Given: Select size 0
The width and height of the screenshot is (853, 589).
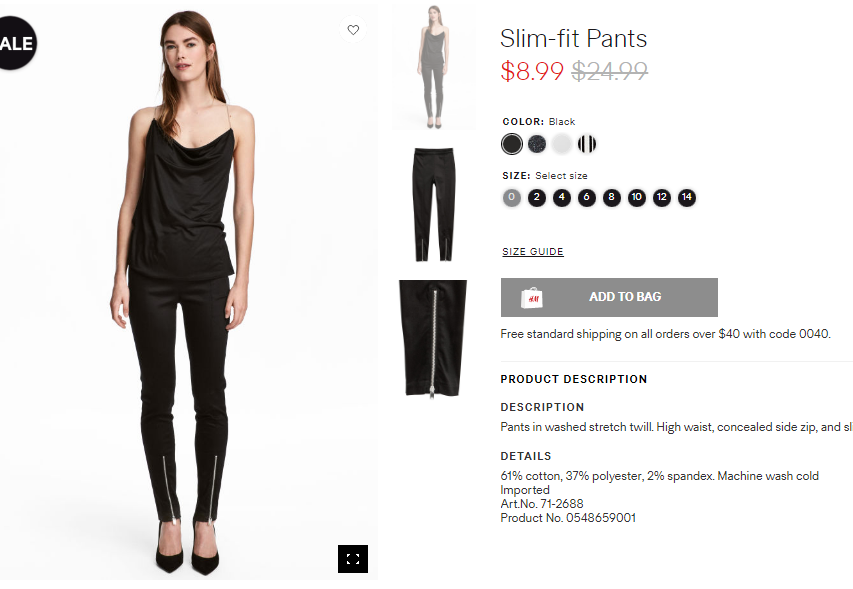Looking at the screenshot, I should click(x=511, y=197).
